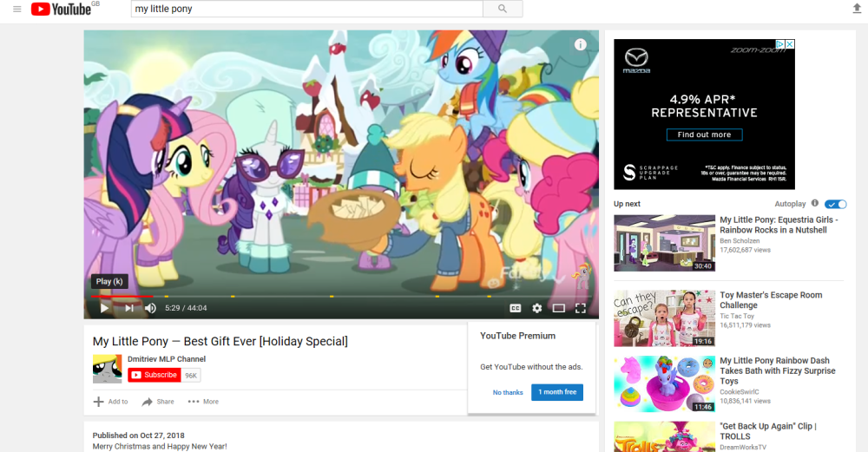The width and height of the screenshot is (868, 452).
Task: Open Rainbow Dash Fizzy Surprise thumbnail
Action: click(x=664, y=384)
